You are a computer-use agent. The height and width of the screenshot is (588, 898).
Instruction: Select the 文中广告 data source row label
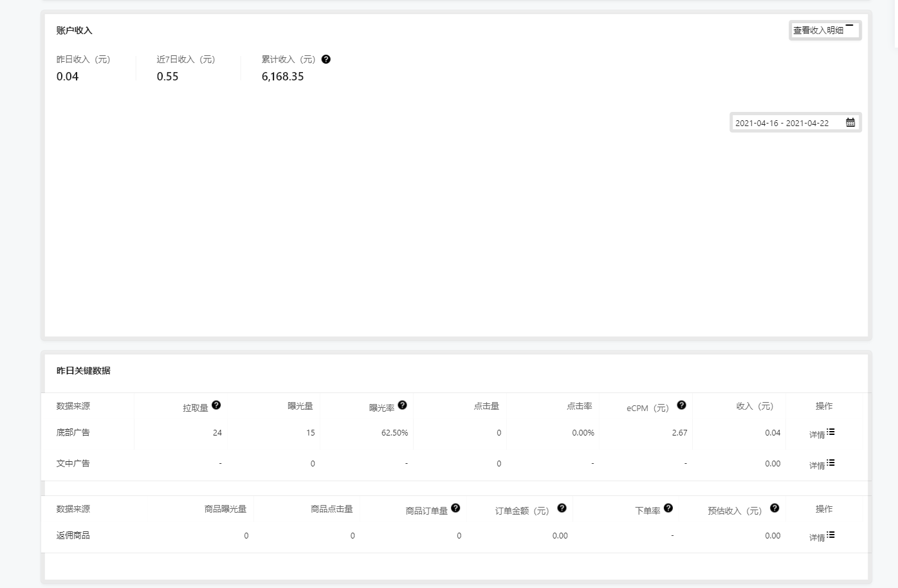(73, 463)
